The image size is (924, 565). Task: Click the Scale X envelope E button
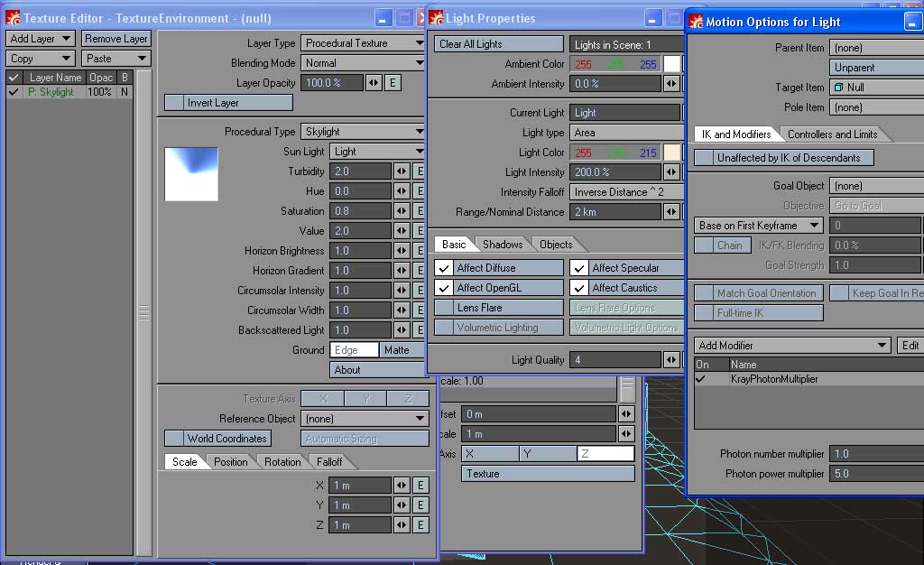(420, 486)
